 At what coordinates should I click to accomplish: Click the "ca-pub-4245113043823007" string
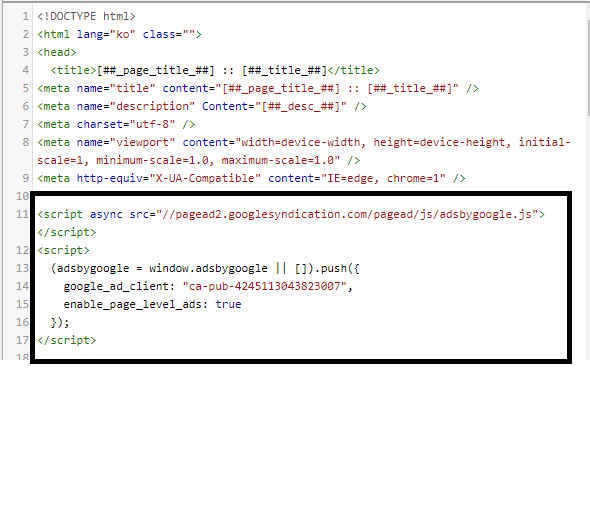pos(264,287)
